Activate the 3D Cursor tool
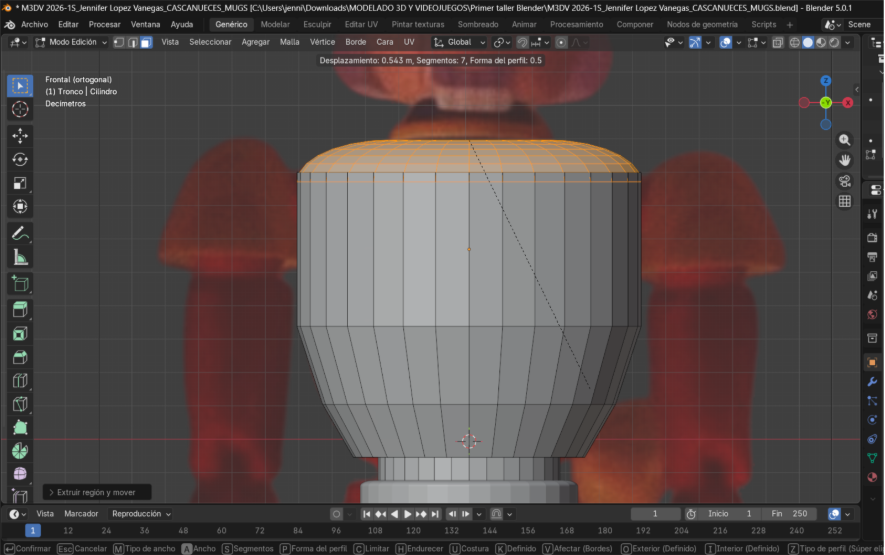This screenshot has width=885, height=555. (x=20, y=109)
